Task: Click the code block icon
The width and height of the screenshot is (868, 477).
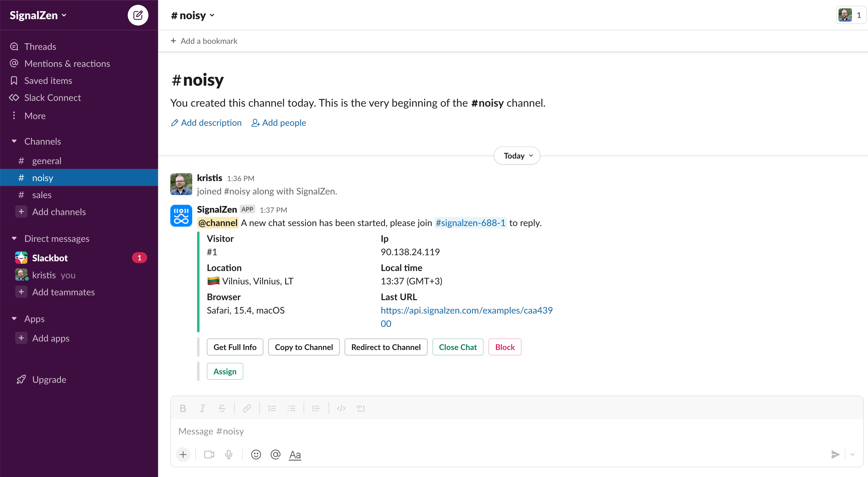Action: tap(360, 408)
